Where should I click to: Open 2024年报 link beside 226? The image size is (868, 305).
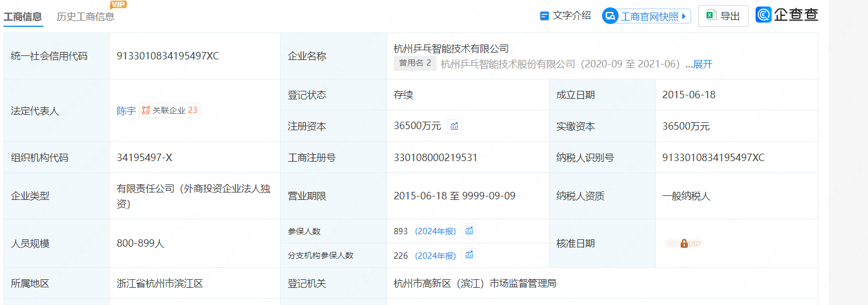(435, 255)
